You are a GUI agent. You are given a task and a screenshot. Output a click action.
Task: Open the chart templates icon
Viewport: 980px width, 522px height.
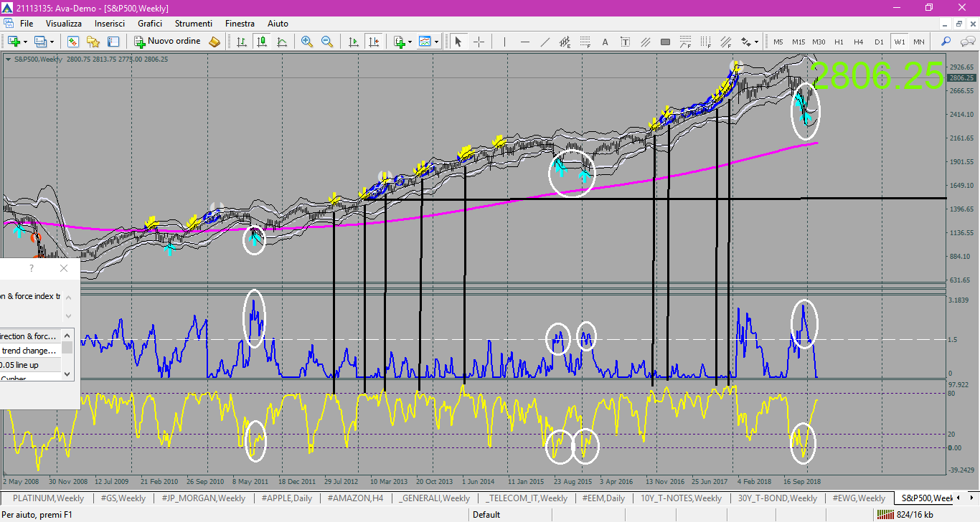coord(425,42)
